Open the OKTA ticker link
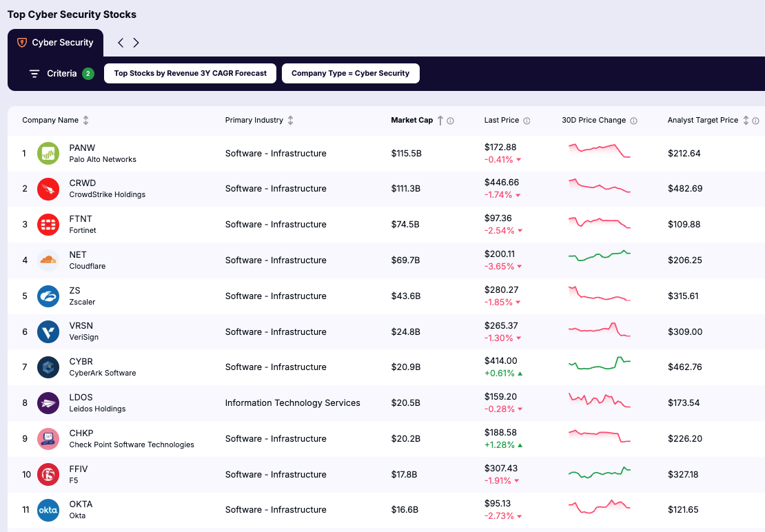The width and height of the screenshot is (765, 532). [x=81, y=504]
